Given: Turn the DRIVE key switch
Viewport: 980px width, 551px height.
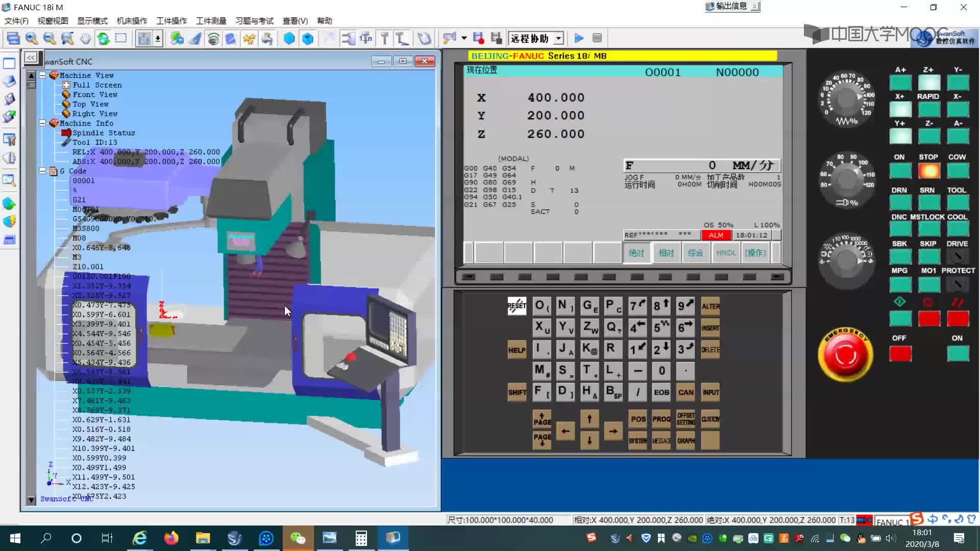Looking at the screenshot, I should [958, 257].
